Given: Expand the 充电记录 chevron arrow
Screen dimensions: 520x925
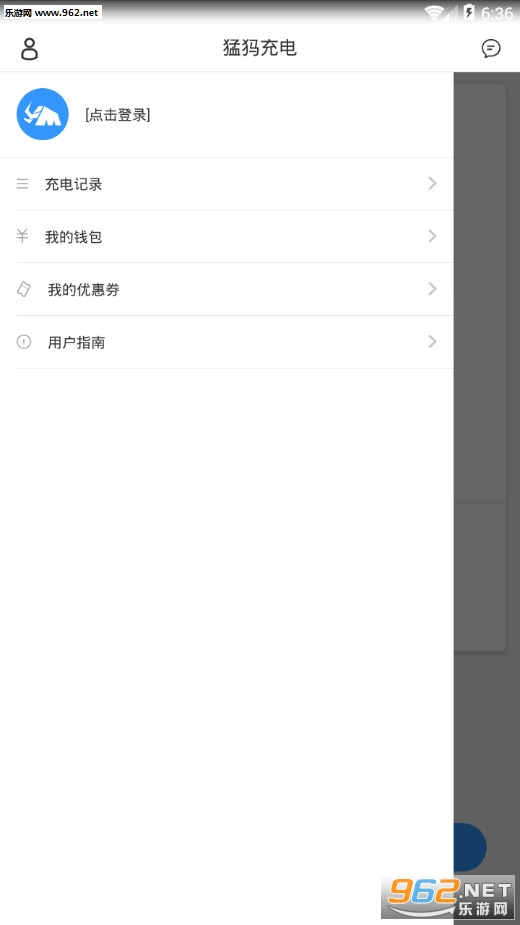Looking at the screenshot, I should (433, 183).
